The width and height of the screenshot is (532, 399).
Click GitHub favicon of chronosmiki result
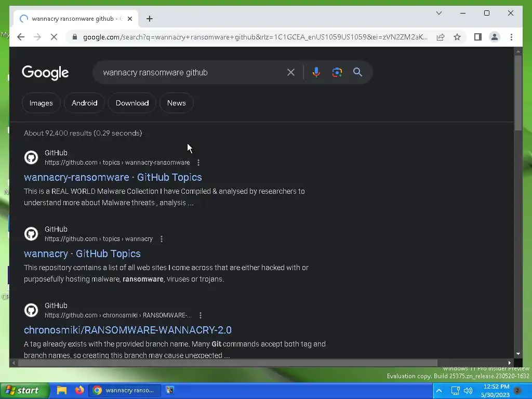coord(31,310)
